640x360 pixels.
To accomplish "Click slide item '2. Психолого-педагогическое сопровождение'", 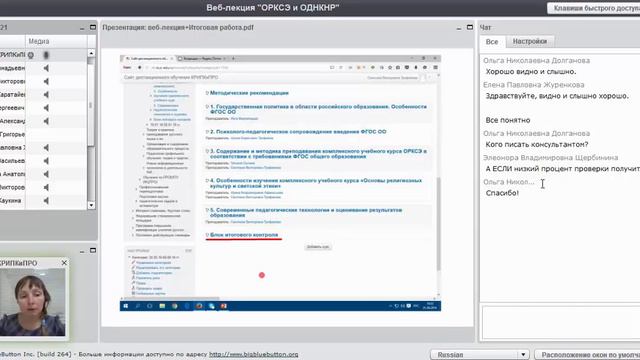I will point(298,132).
